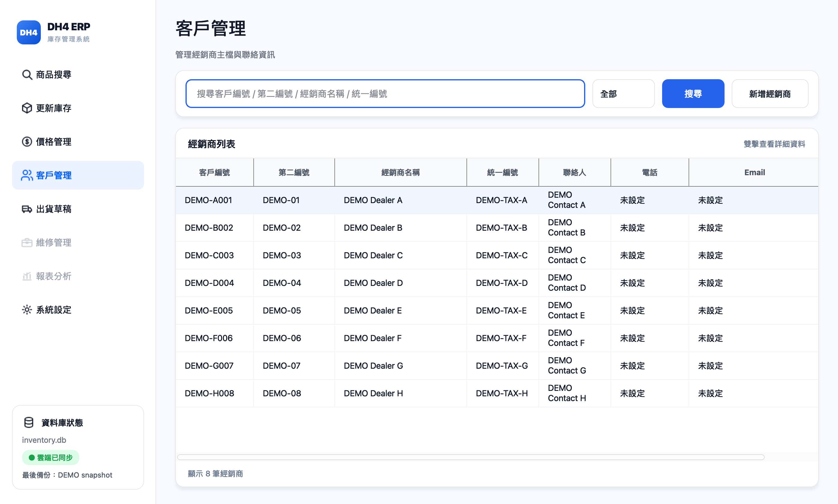
Task: Click the 經銷商名稱 column header
Action: (x=400, y=172)
